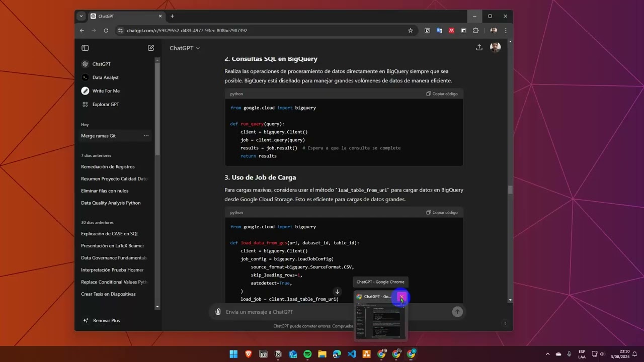This screenshot has width=644, height=362.
Task: Select the ChatGPT tab
Action: [x=126, y=16]
